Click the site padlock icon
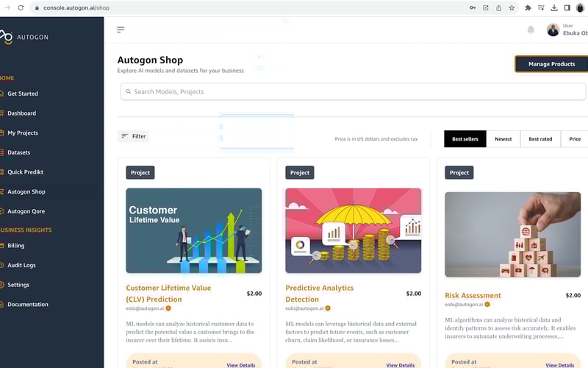The image size is (588, 368). (37, 8)
